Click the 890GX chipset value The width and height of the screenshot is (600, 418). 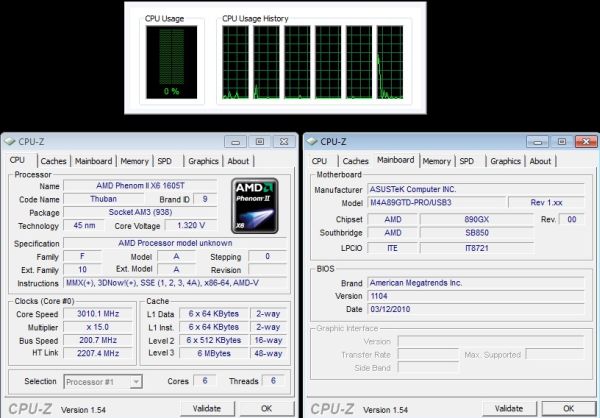[476, 219]
